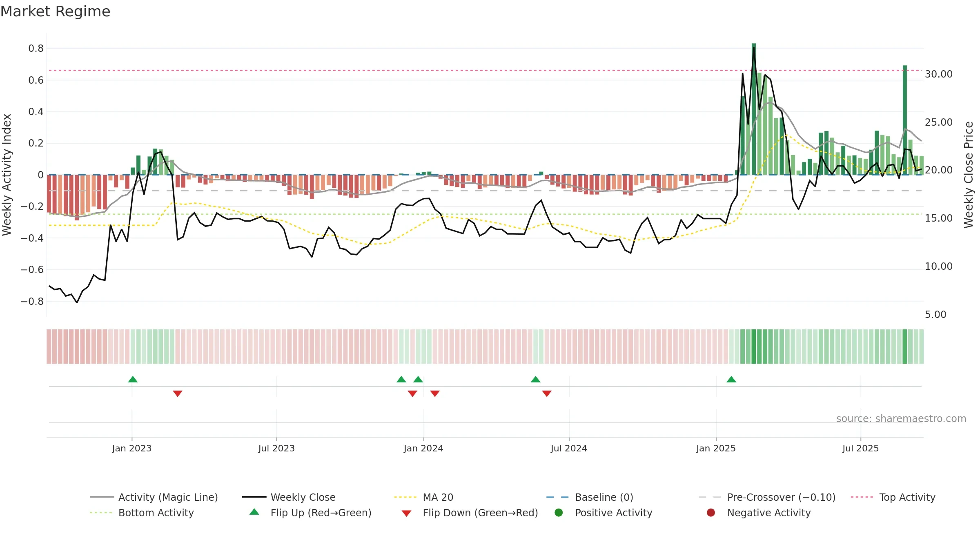
Task: Click the Positive Activity legend label
Action: 613,513
